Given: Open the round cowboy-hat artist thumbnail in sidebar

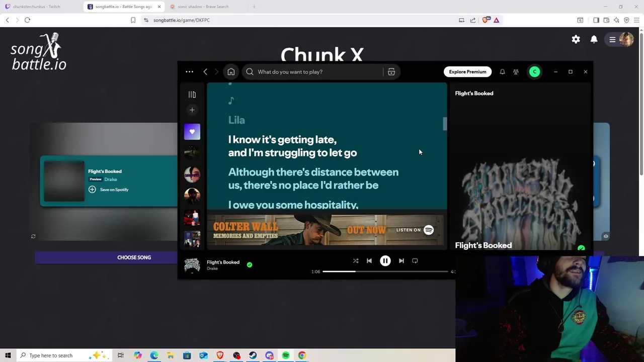Looking at the screenshot, I should tap(192, 196).
